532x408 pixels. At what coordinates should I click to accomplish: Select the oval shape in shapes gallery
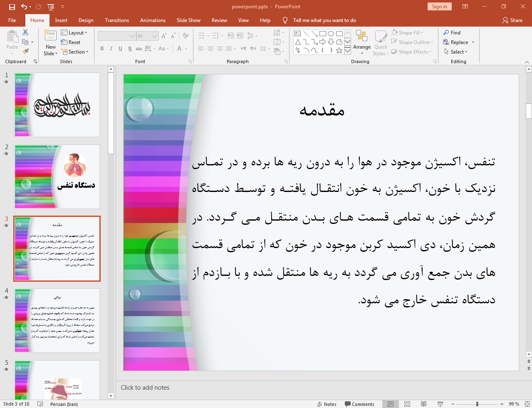(331, 34)
